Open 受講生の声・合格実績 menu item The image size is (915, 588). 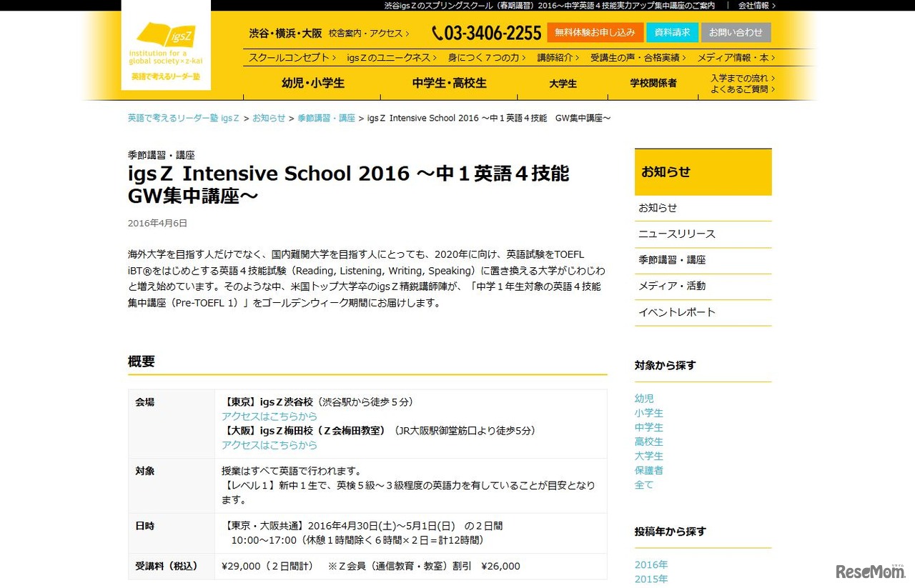pyautogui.click(x=638, y=58)
